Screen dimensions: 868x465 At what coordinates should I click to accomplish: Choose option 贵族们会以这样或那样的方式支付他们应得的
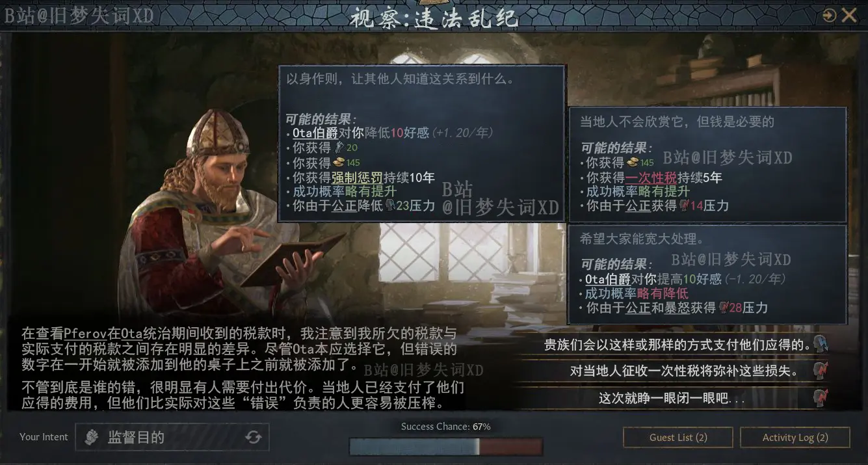(677, 344)
